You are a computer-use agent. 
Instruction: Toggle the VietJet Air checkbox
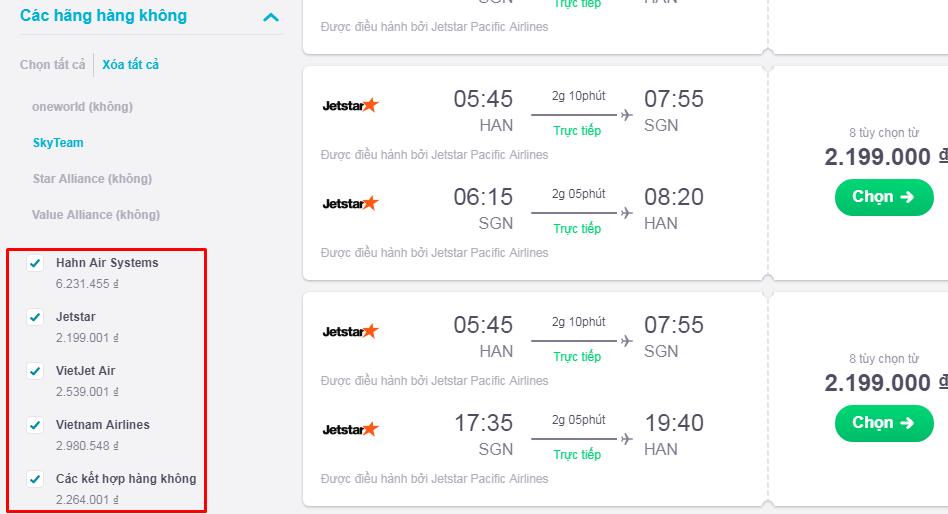(36, 371)
